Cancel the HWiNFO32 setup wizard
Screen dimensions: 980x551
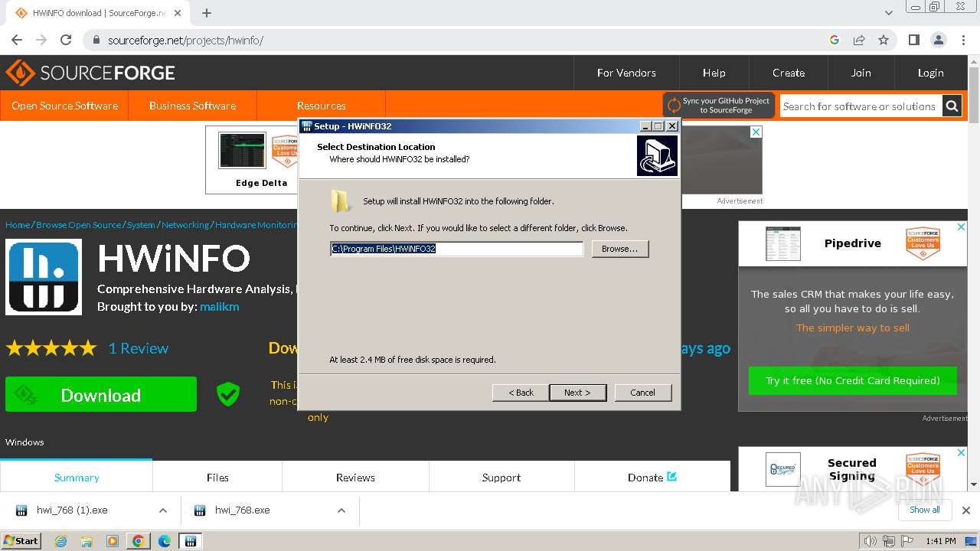click(x=642, y=393)
